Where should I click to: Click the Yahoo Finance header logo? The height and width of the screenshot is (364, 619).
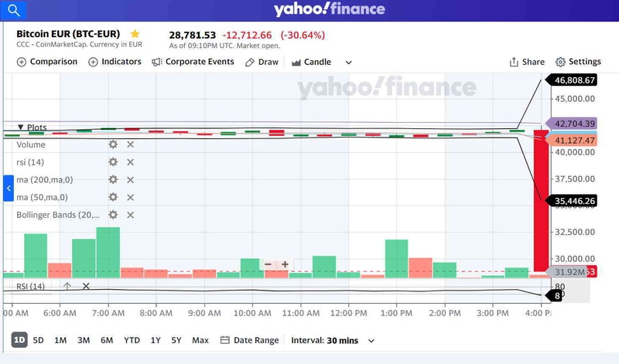(330, 9)
